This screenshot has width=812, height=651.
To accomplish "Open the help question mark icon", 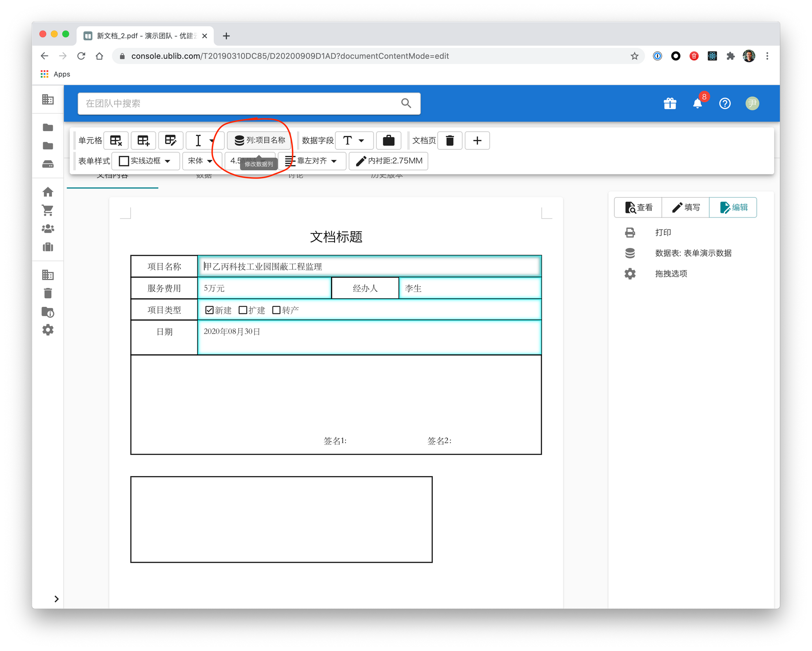I will tap(725, 103).
